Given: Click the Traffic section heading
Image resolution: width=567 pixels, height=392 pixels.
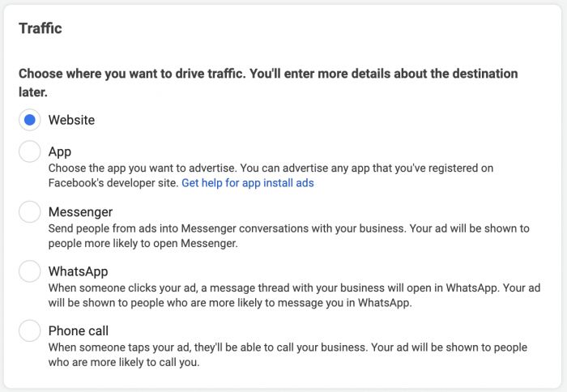Looking at the screenshot, I should [x=40, y=29].
